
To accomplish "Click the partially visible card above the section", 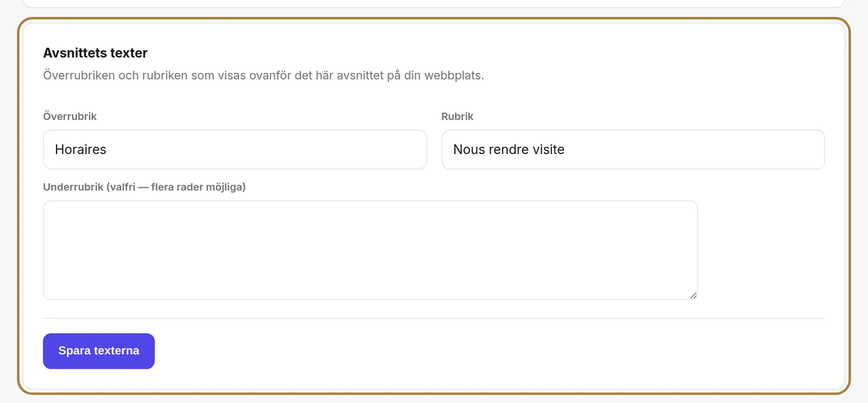I will point(434,4).
